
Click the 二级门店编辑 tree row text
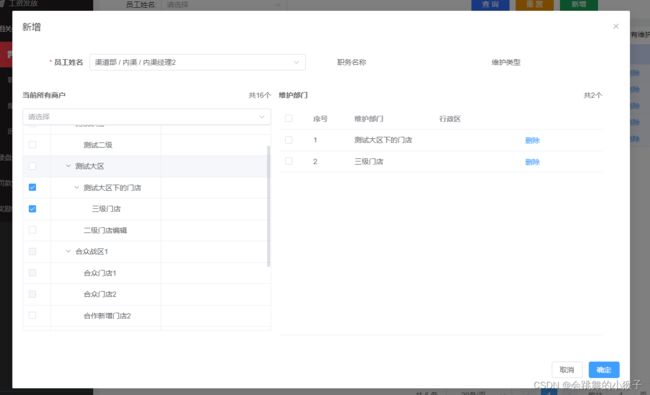click(105, 230)
